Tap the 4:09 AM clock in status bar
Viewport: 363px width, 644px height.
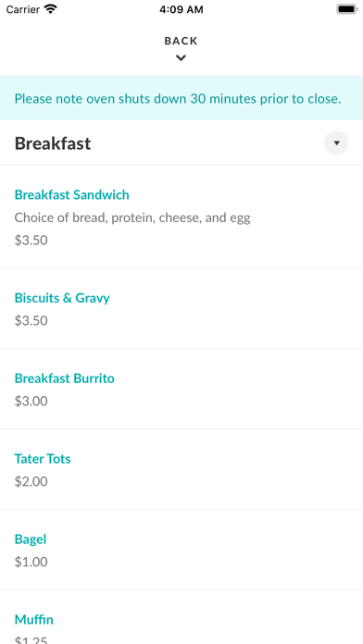(x=181, y=9)
